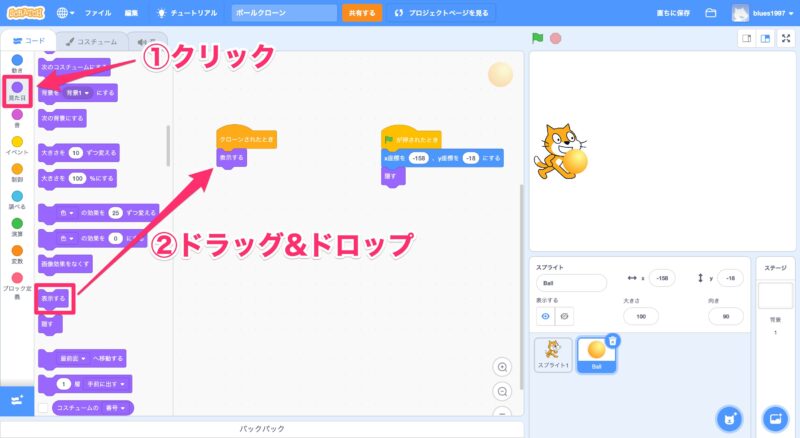This screenshot has width=800, height=438.
Task: Set sprite to hidden with crossed-eye icon
Action: (566, 316)
